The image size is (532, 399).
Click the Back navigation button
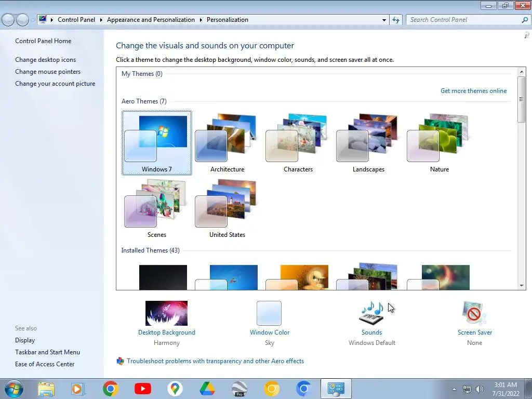click(x=8, y=20)
